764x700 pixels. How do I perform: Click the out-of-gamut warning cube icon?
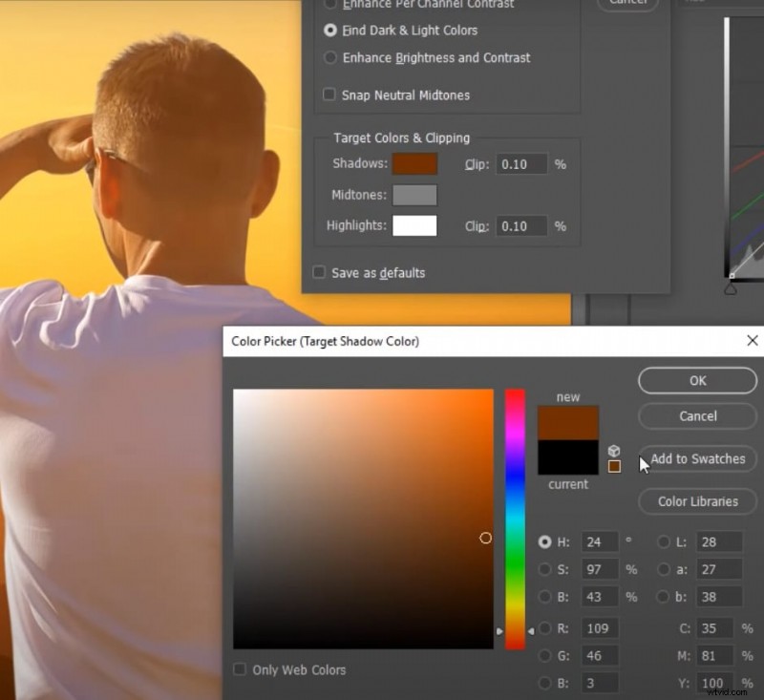614,451
